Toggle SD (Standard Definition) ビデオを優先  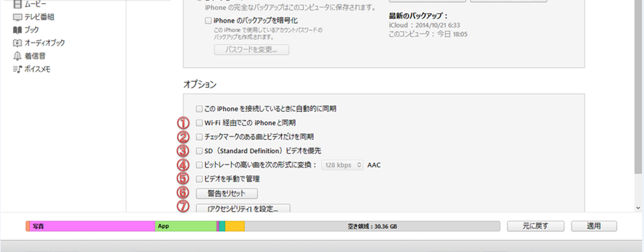199,151
